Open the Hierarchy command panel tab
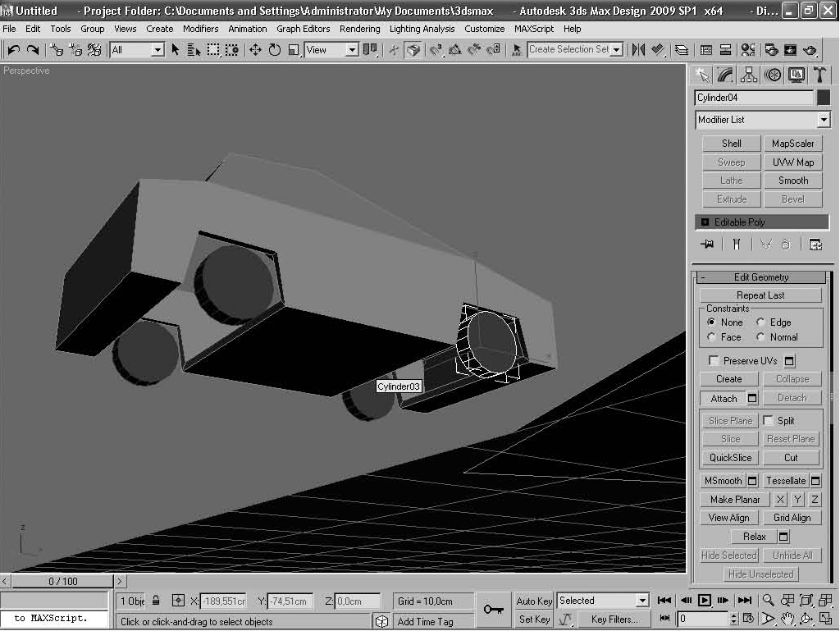 click(x=749, y=75)
